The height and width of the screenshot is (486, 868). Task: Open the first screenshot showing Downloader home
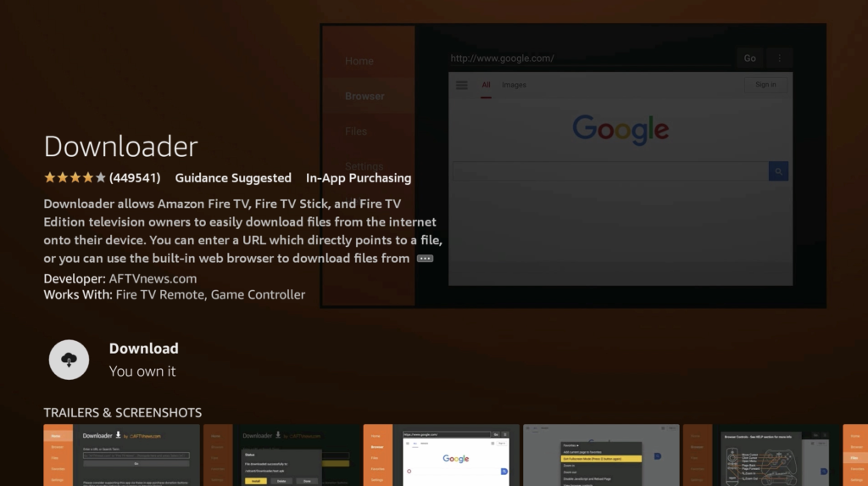click(121, 455)
